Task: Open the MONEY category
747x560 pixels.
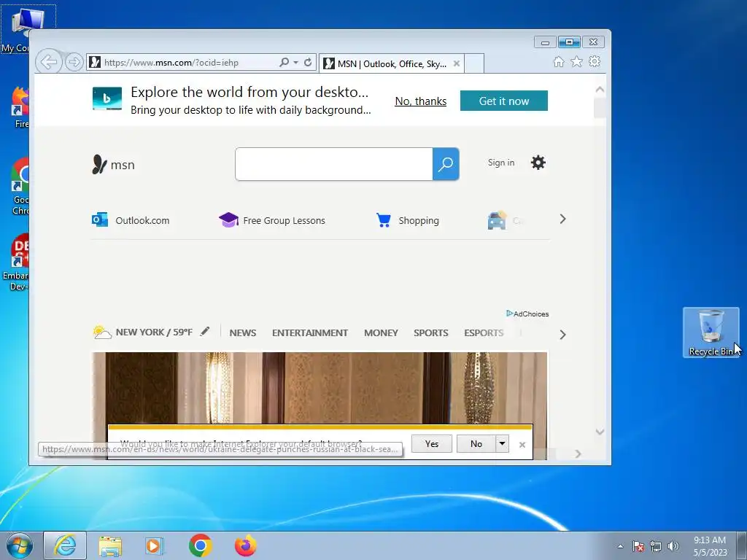Action: tap(381, 332)
